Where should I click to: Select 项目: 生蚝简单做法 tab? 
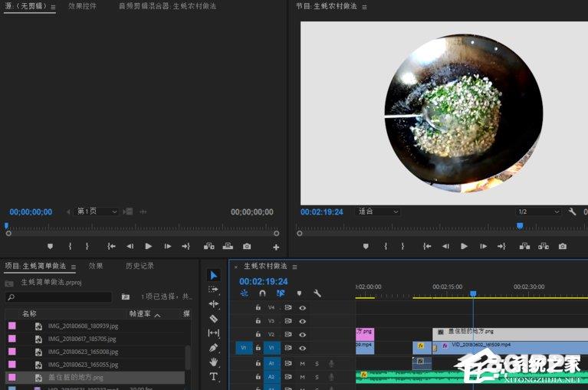[35, 266]
